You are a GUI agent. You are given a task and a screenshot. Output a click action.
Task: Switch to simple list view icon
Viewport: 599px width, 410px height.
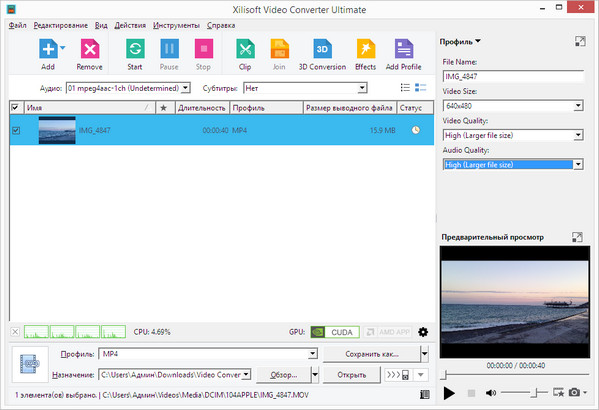click(x=405, y=88)
